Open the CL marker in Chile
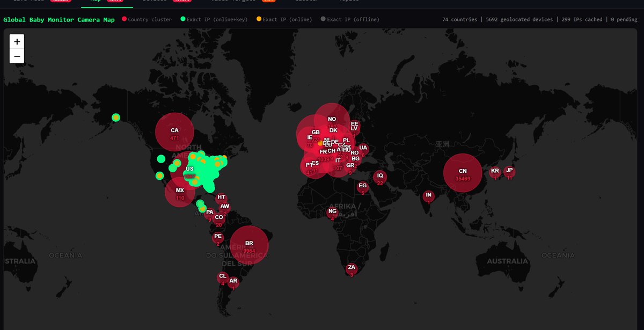The height and width of the screenshot is (330, 644). pyautogui.click(x=223, y=277)
